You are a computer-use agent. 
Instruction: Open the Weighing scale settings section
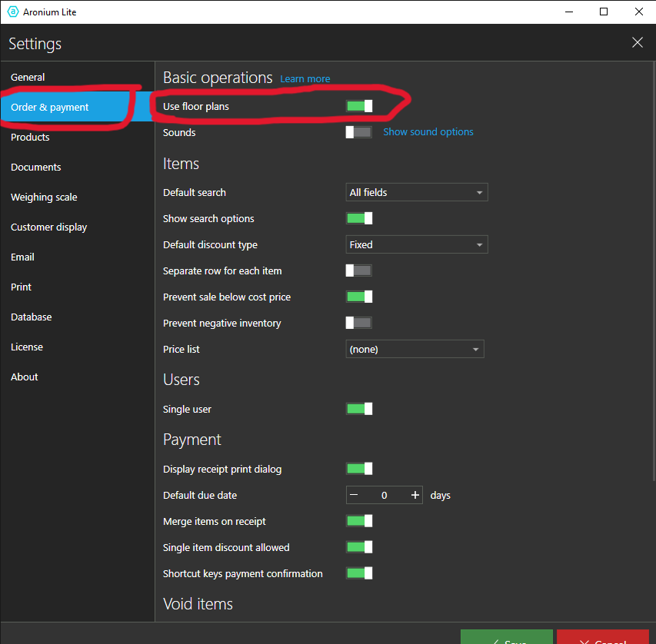pyautogui.click(x=44, y=197)
